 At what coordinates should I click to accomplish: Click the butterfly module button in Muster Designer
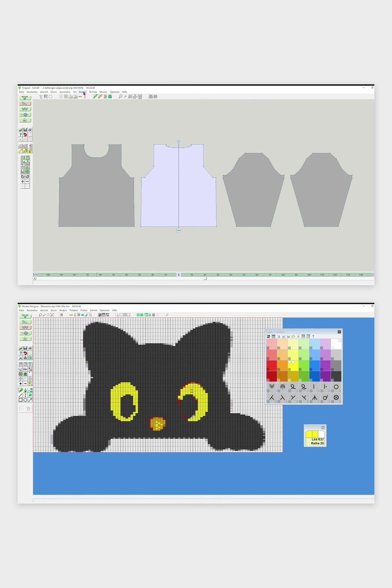pyautogui.click(x=25, y=327)
